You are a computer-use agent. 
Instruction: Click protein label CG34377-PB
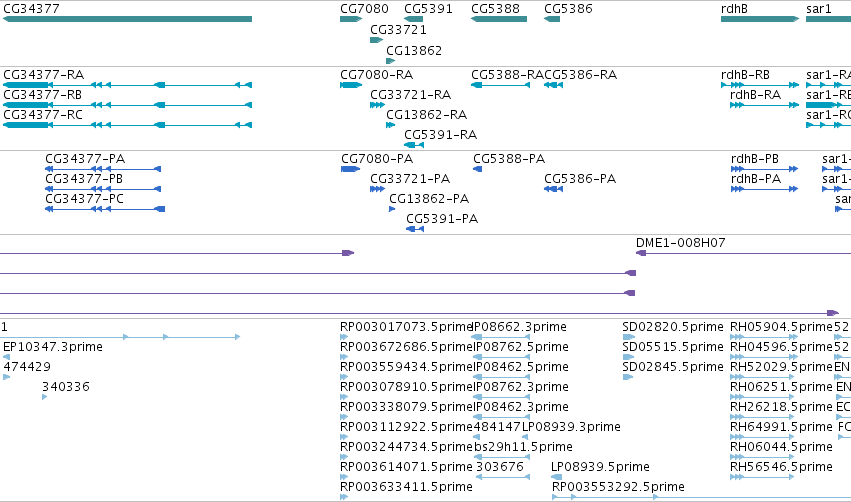pos(84,179)
